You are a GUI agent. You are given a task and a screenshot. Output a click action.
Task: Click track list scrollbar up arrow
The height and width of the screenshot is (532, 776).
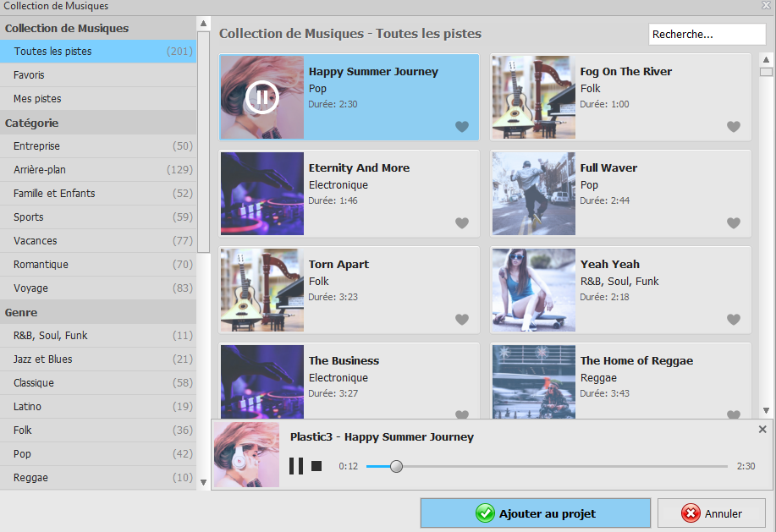766,59
